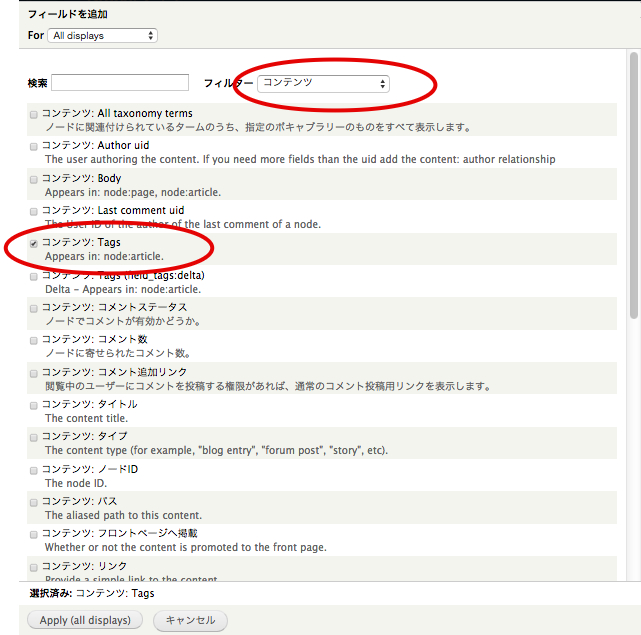641x635 pixels.
Task: Enable the Author uid field checkbox
Action: tap(34, 146)
